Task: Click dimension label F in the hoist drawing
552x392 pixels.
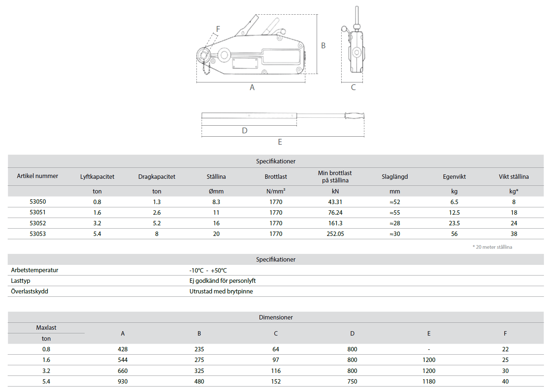Action: [x=218, y=29]
